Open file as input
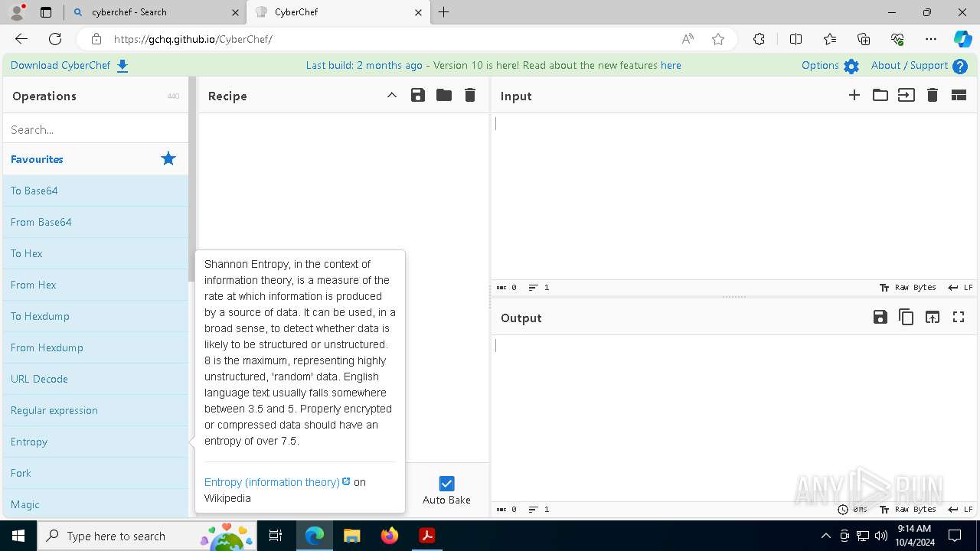The width and height of the screenshot is (980, 551). coord(906,96)
